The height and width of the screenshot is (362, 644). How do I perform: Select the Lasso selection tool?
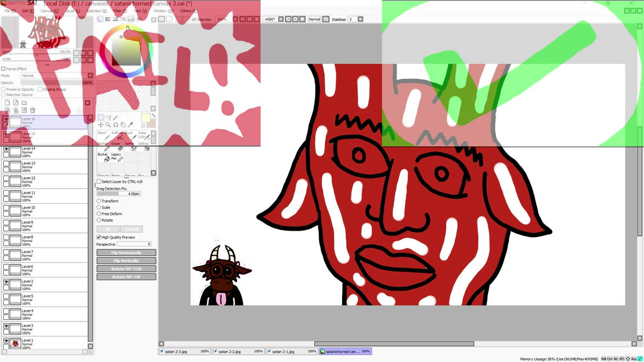109,118
